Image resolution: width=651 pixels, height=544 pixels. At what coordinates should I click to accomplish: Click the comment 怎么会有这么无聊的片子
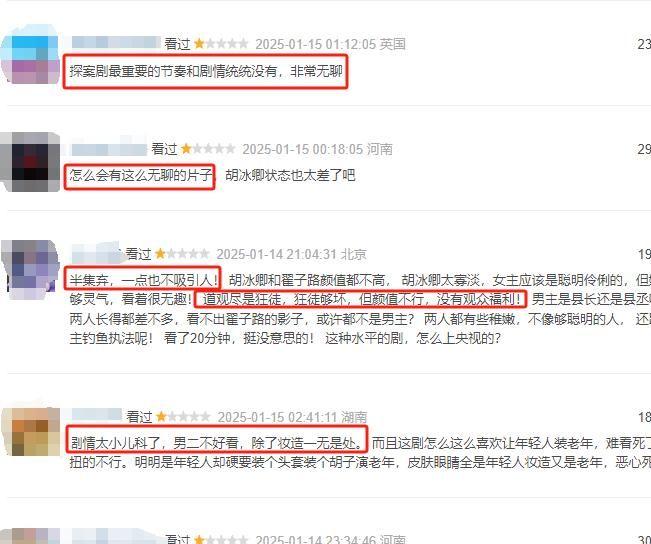141,175
